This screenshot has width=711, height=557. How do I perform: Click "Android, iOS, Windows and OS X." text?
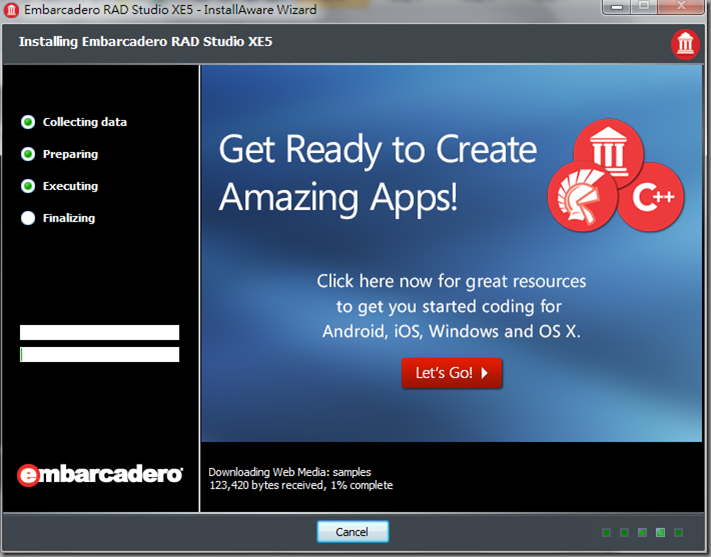click(452, 331)
